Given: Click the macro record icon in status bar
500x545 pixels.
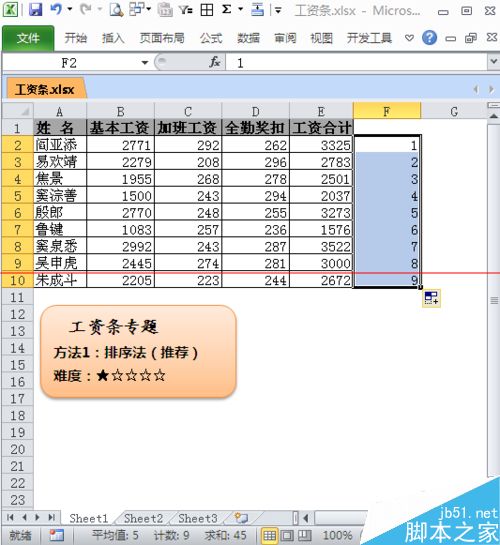Looking at the screenshot, I should pos(57,535).
